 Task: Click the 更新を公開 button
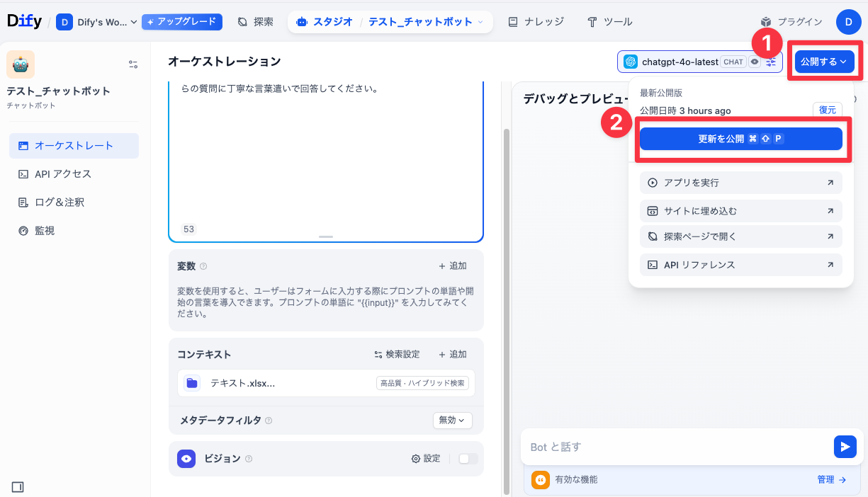click(740, 139)
